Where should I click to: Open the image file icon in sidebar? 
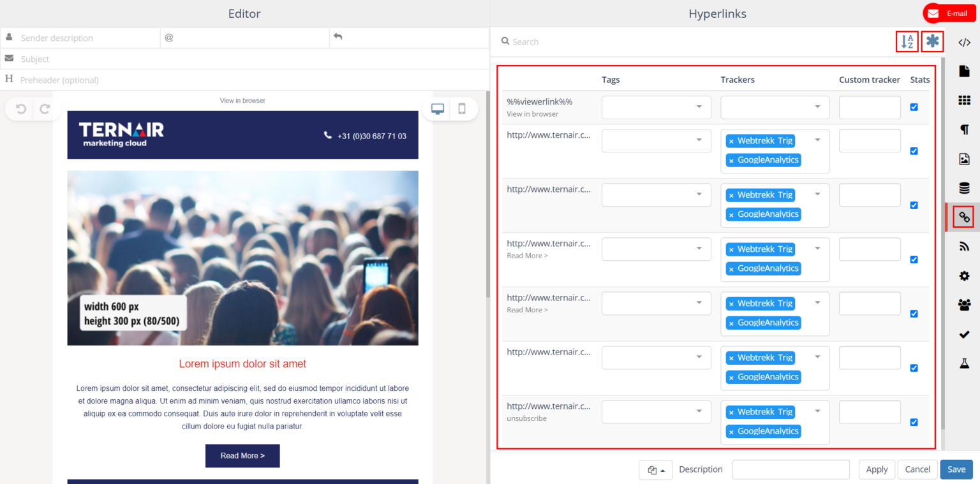coord(964,159)
